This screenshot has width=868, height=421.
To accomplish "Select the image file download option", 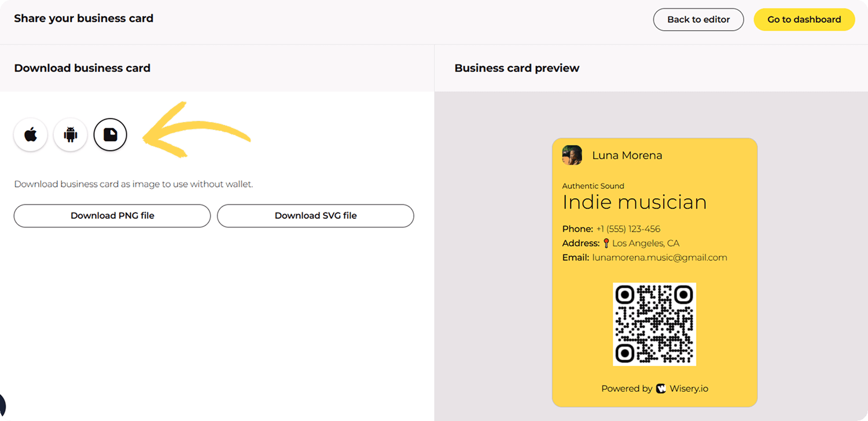I will tap(110, 135).
